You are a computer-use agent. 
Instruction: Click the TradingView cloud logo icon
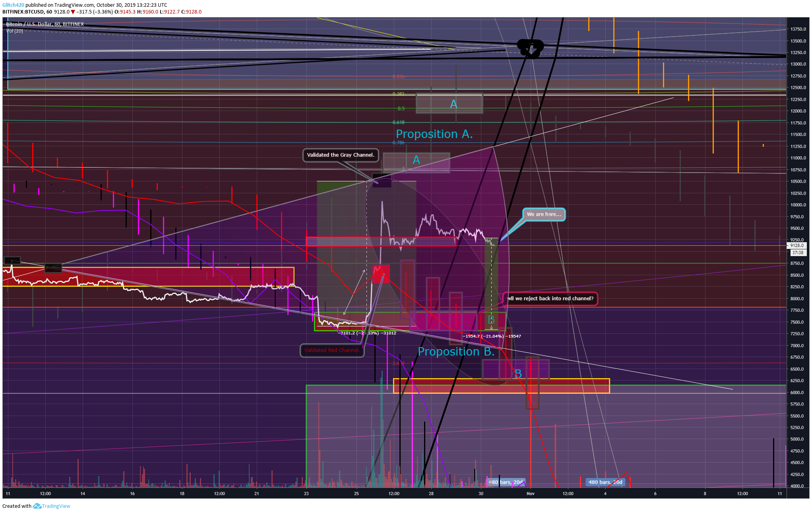pyautogui.click(x=37, y=506)
